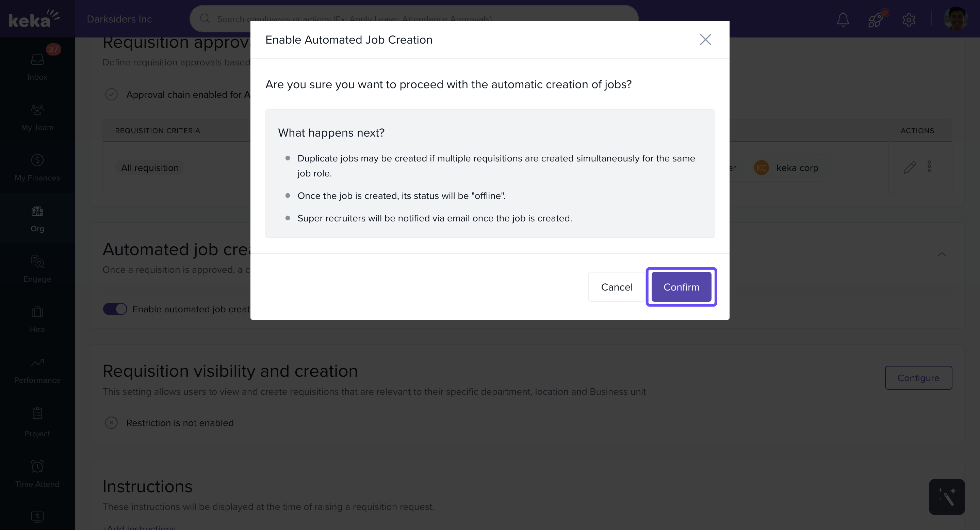This screenshot has width=980, height=530.
Task: Open the Project module icon
Action: 37,421
